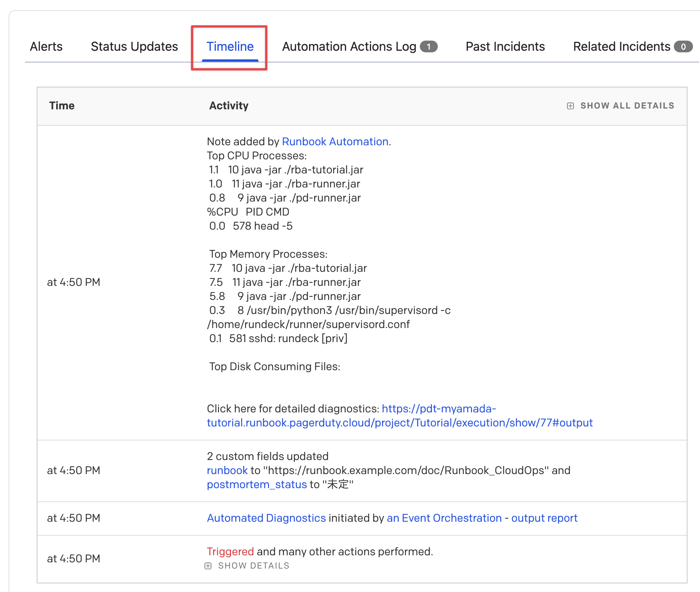Click the '%CPU PID CMD' header line
The image size is (700, 592).
(x=248, y=212)
